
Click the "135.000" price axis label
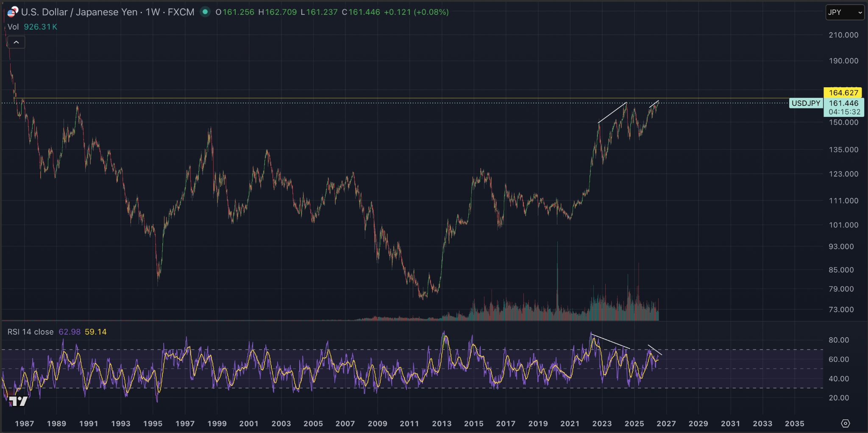click(843, 150)
